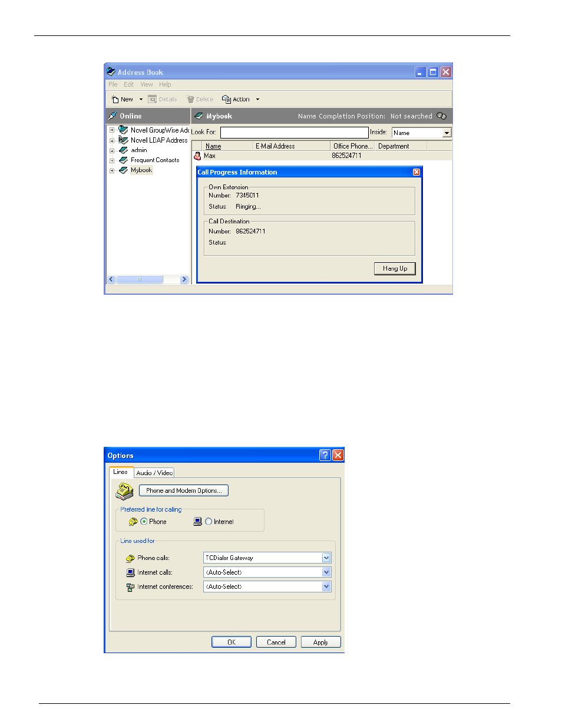The image size is (562, 728).
Task: Select the Internet preferred line radio
Action: (209, 522)
